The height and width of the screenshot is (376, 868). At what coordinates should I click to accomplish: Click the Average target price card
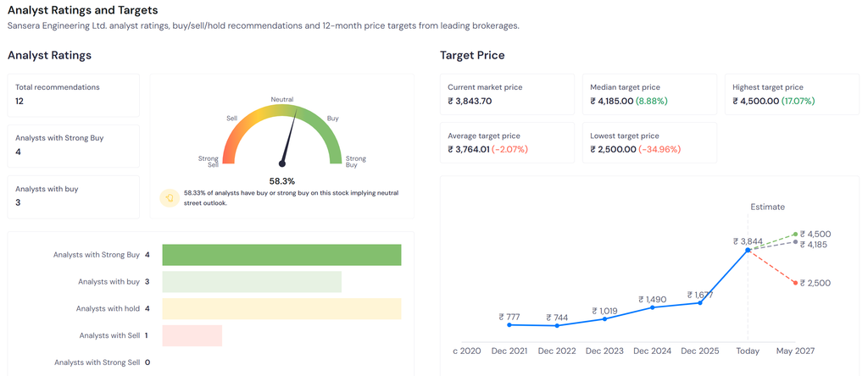point(507,142)
